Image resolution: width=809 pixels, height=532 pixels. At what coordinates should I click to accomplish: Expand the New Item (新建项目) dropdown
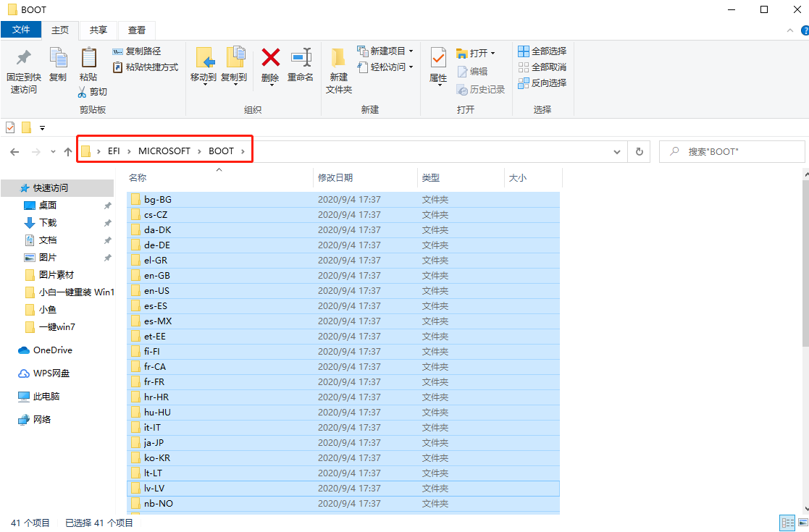411,51
